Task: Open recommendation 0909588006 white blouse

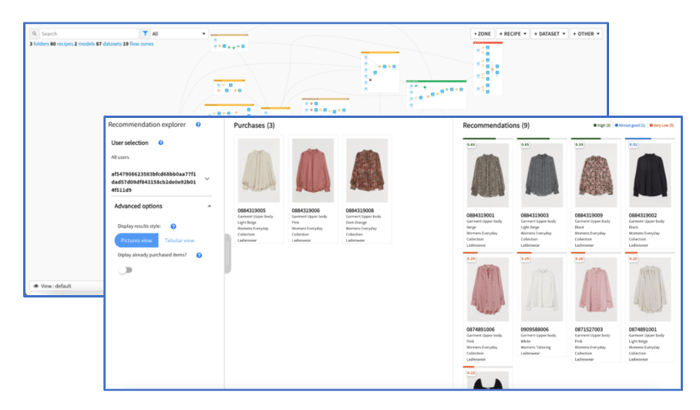Action: click(542, 289)
